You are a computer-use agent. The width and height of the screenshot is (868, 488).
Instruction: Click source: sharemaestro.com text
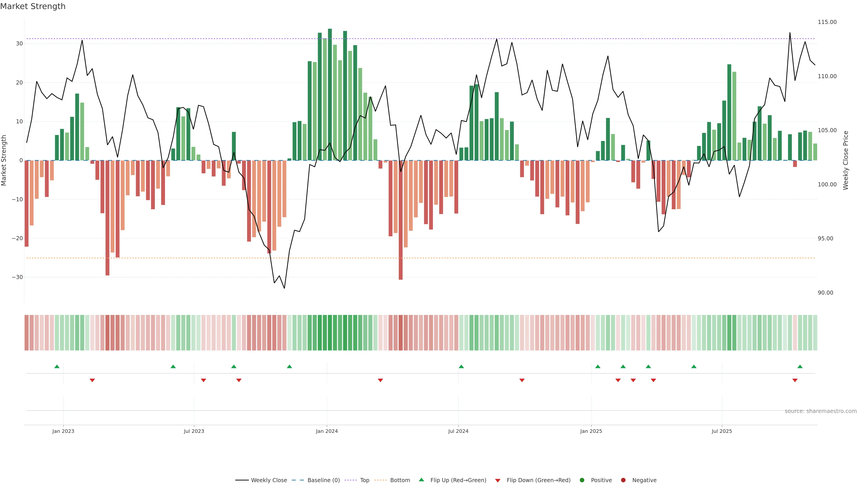(x=821, y=411)
